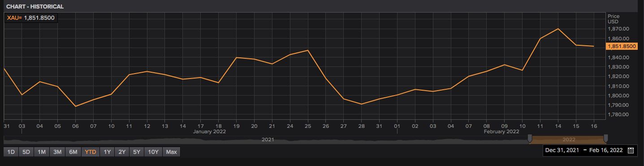Select the 1D time range

[x=11, y=152]
